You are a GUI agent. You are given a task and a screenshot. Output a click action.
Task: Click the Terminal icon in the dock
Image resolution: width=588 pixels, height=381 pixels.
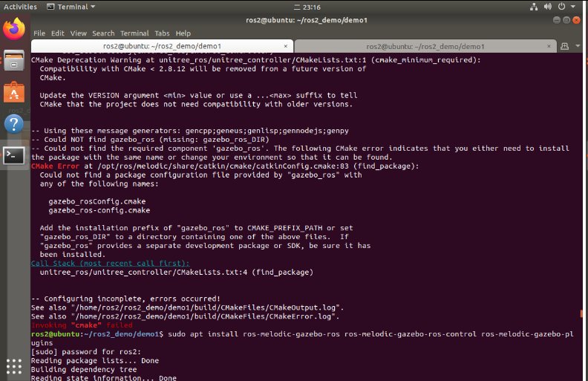[x=13, y=155]
